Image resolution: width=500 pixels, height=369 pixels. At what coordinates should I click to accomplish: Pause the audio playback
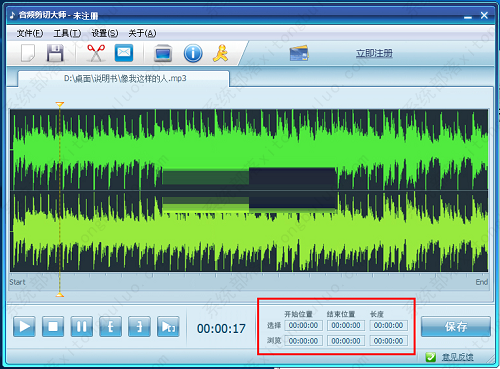point(82,327)
